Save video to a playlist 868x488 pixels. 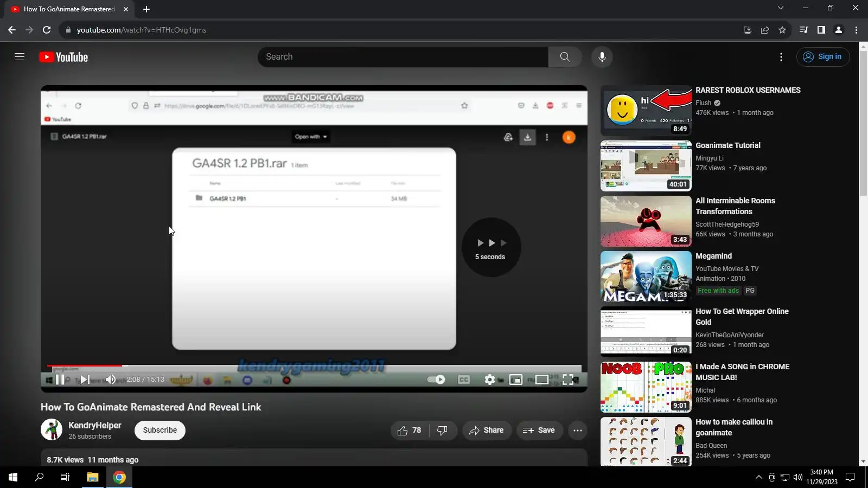539,431
